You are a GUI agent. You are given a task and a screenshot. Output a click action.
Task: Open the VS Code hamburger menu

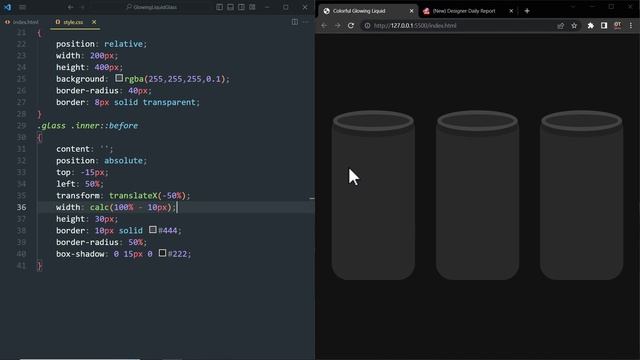click(x=22, y=7)
